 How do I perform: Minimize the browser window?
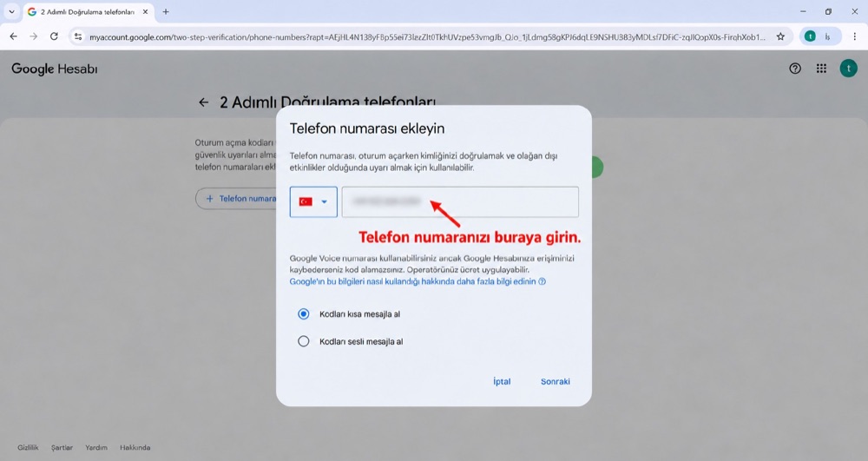(803, 11)
